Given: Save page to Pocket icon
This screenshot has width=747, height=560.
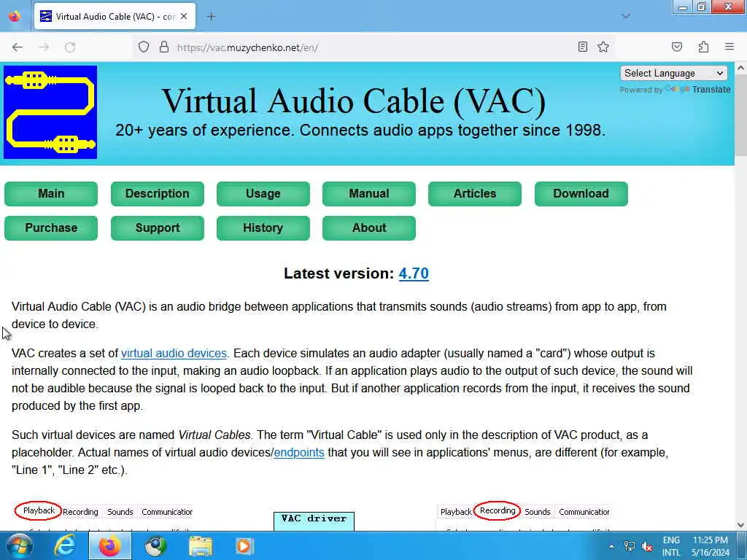Looking at the screenshot, I should click(x=676, y=47).
